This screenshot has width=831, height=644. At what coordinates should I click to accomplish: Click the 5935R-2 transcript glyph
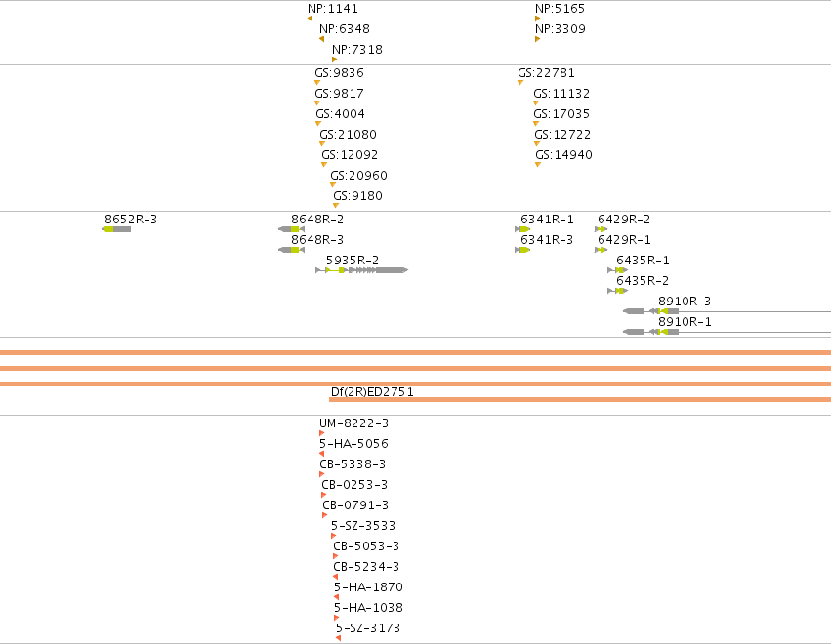coord(362,270)
